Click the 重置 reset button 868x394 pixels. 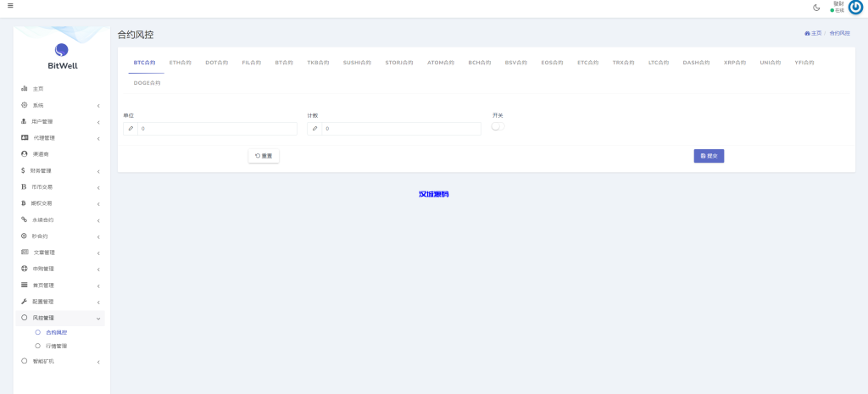[264, 156]
